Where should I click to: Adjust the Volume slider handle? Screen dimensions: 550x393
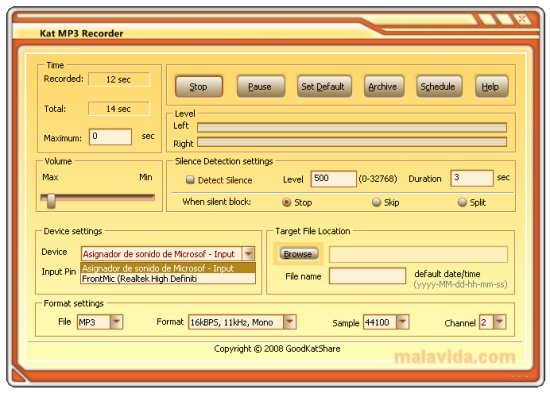point(51,200)
